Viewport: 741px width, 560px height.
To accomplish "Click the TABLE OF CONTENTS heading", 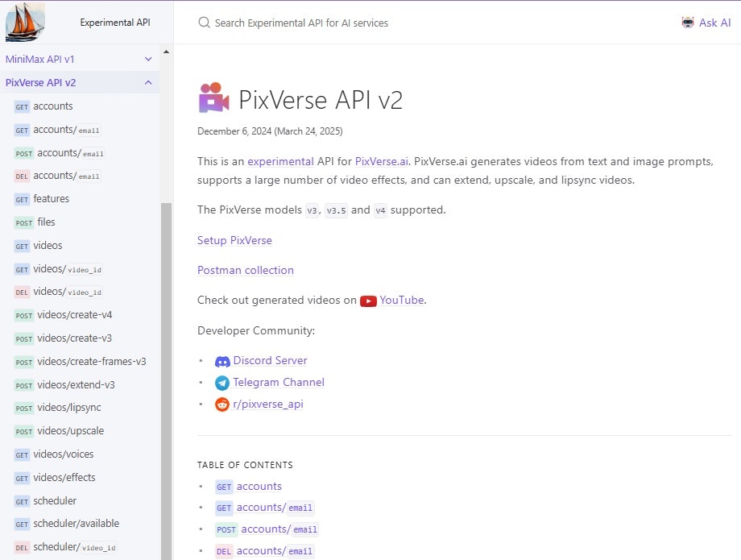I will 245,465.
